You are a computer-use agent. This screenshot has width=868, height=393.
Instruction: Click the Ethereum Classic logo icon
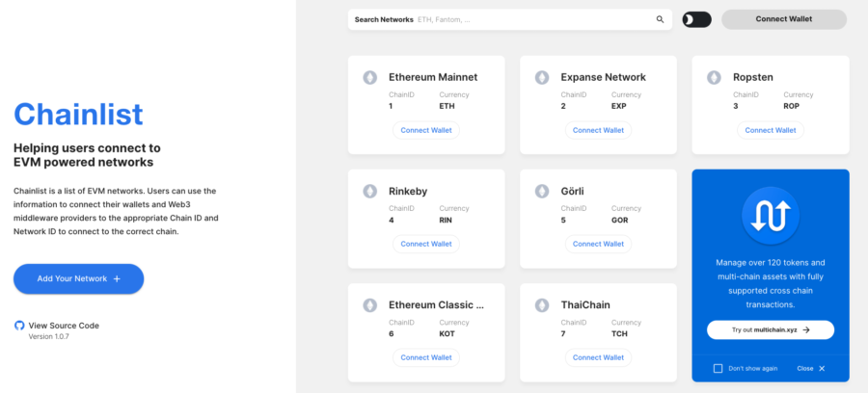tap(369, 305)
